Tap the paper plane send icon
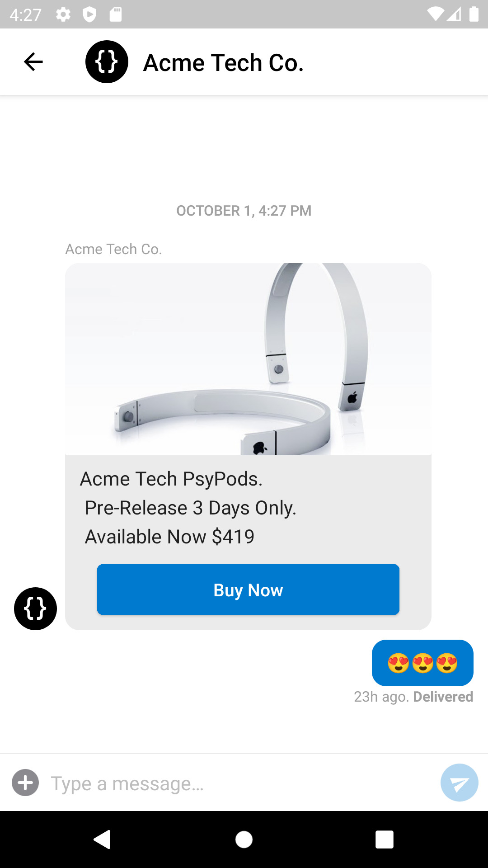This screenshot has height=868, width=488. click(x=460, y=783)
